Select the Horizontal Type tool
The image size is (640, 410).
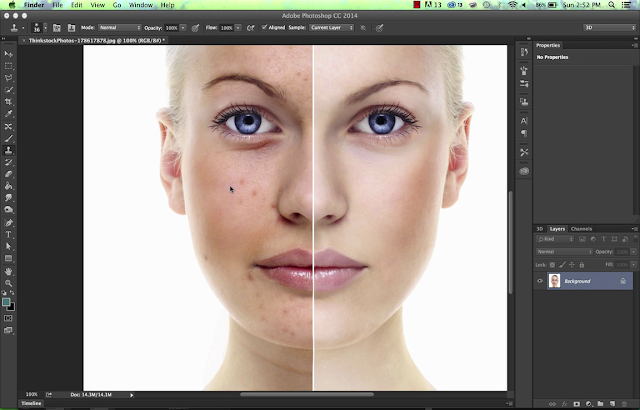[8, 235]
